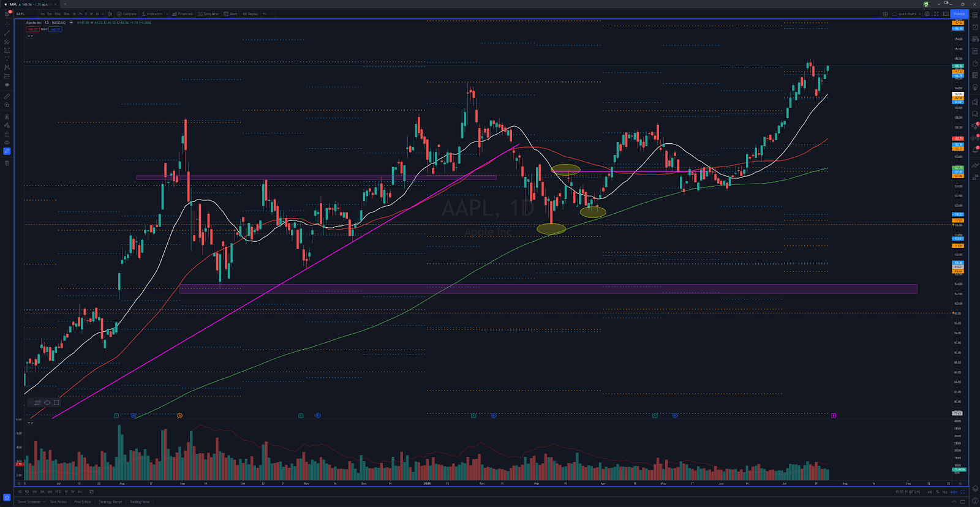Click the Alert button
The height and width of the screenshot is (507, 980).
(x=231, y=13)
